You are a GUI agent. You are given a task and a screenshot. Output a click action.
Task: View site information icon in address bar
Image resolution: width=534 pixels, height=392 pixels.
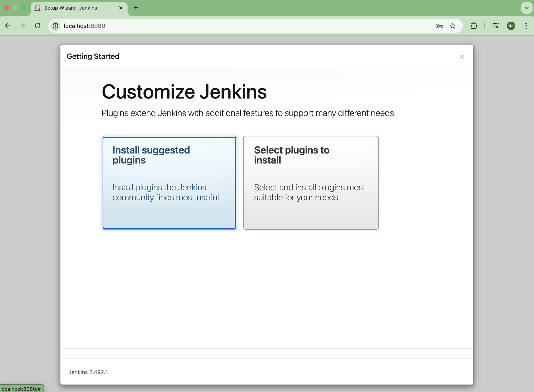tap(56, 26)
